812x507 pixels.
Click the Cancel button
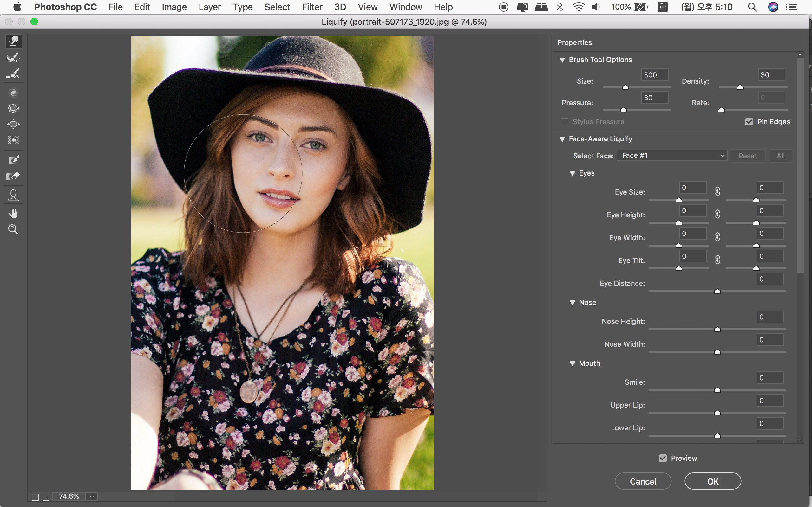tap(643, 481)
